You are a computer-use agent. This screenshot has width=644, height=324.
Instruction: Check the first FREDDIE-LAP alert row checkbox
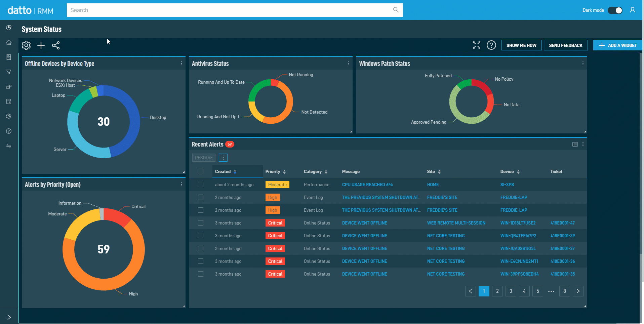pyautogui.click(x=201, y=197)
